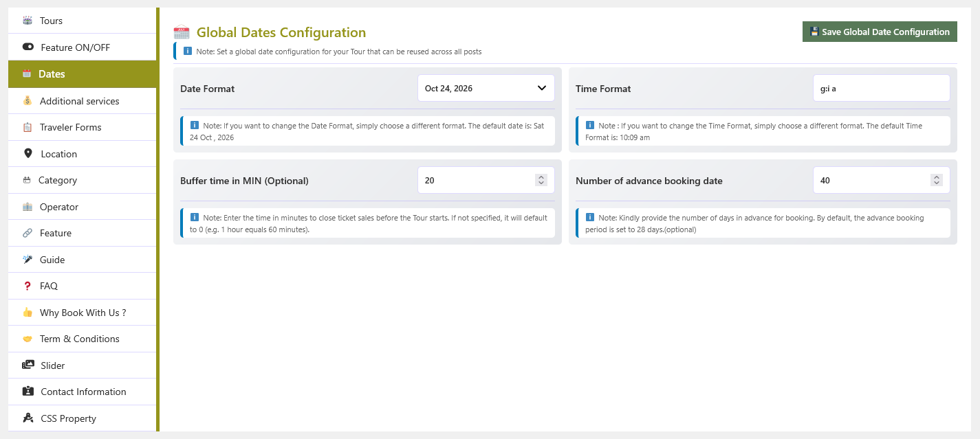Click the Contact Information card icon
The image size is (980, 439).
click(x=28, y=392)
